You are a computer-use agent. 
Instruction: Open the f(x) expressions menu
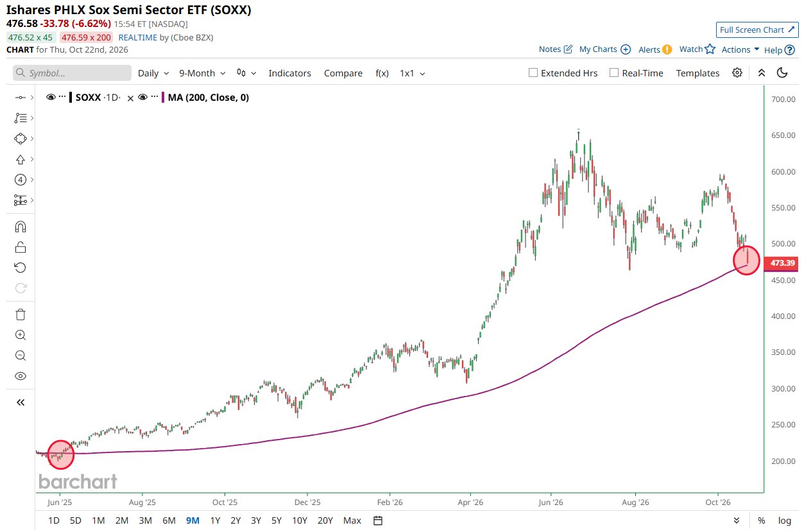382,73
